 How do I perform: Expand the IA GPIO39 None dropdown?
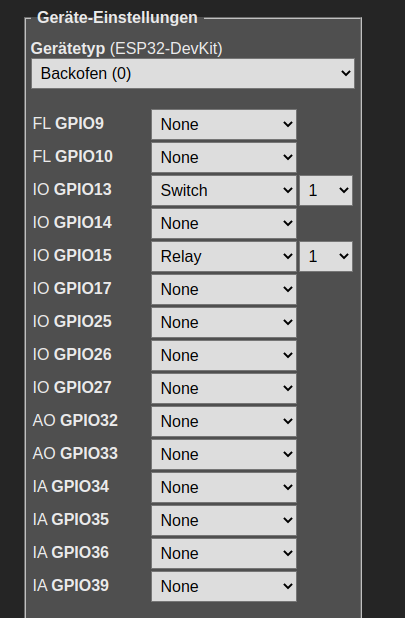click(224, 586)
